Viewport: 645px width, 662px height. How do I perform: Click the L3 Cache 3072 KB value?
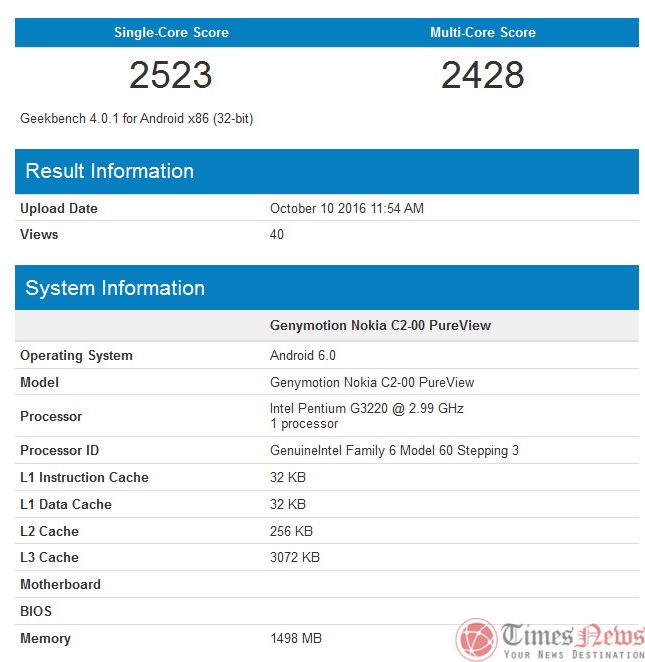[x=295, y=557]
